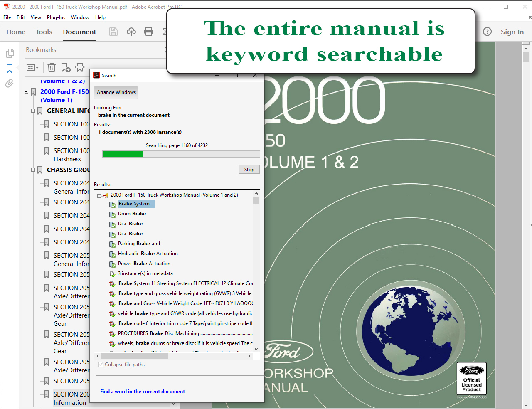Click Find a word in the current document link
Screen dimensions: 532x409
(143, 392)
